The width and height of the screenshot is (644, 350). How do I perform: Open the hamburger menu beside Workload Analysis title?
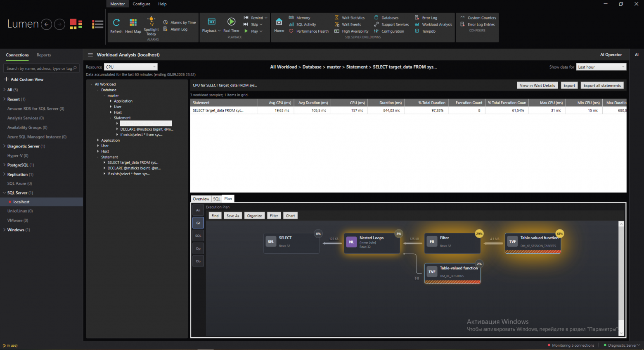pos(90,55)
